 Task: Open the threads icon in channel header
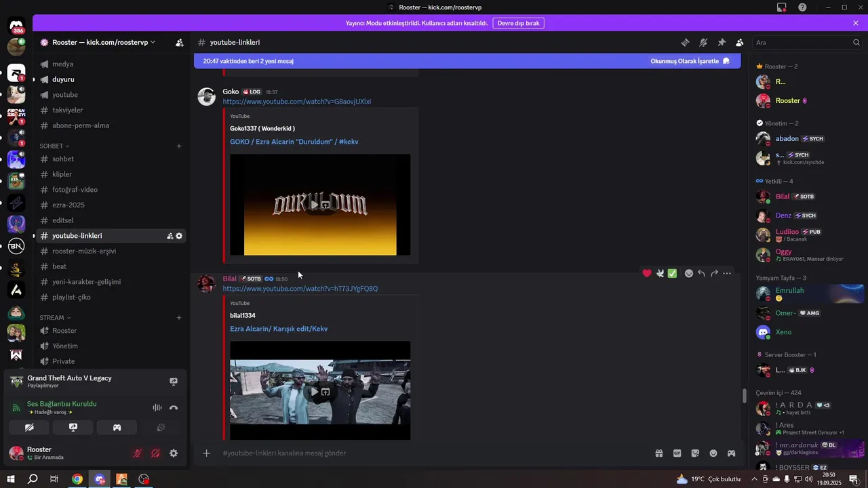pos(686,43)
